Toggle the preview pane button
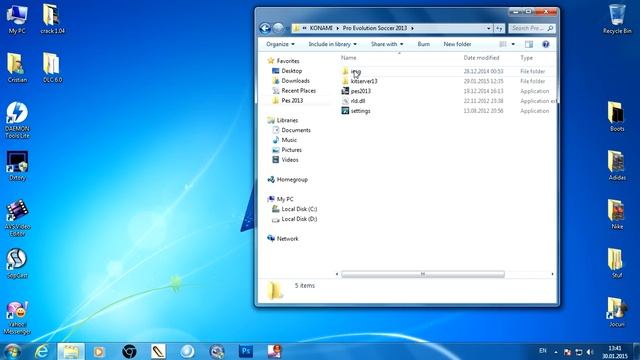The width and height of the screenshot is (640, 360). pyautogui.click(x=529, y=44)
